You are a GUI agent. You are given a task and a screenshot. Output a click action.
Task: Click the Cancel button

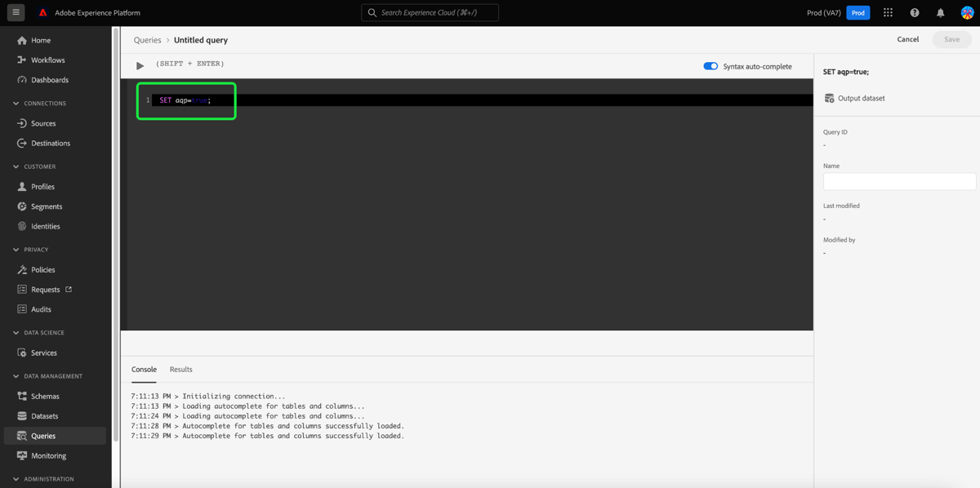[907, 38]
